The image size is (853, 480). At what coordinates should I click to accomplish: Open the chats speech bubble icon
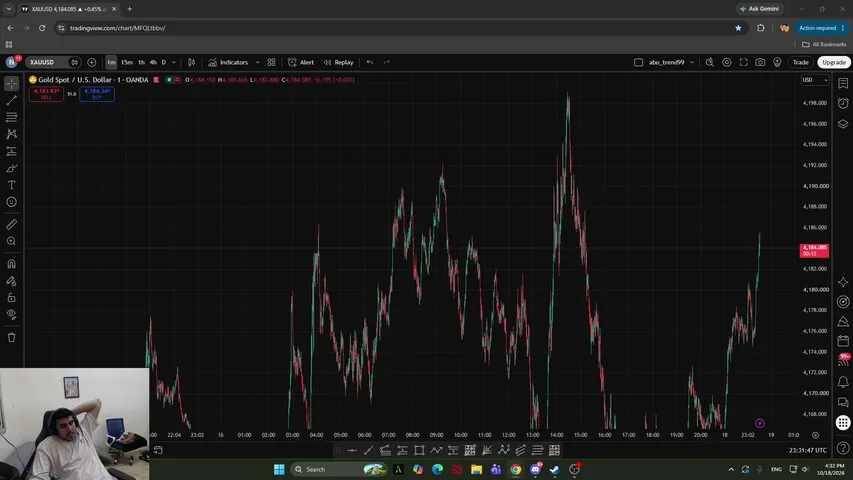[843, 402]
